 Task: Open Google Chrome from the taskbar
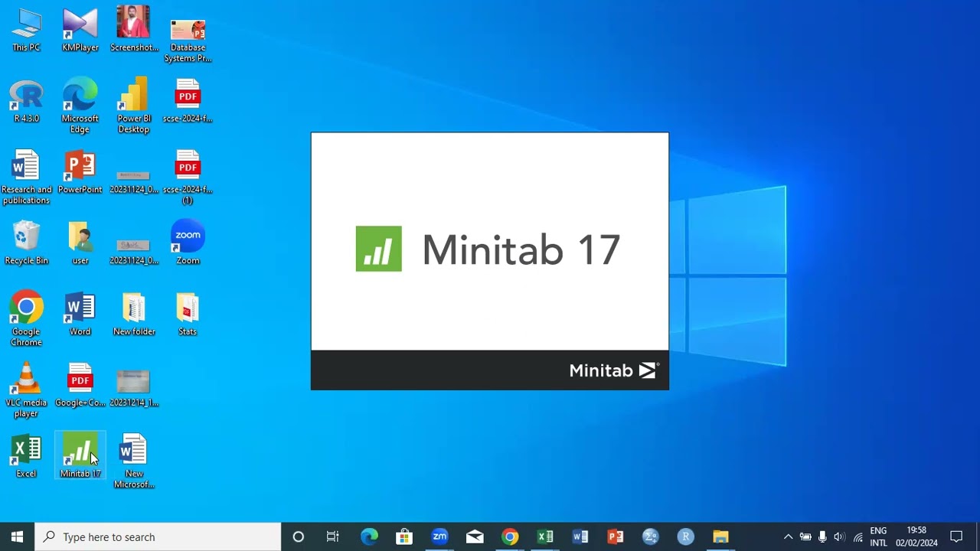coord(510,536)
